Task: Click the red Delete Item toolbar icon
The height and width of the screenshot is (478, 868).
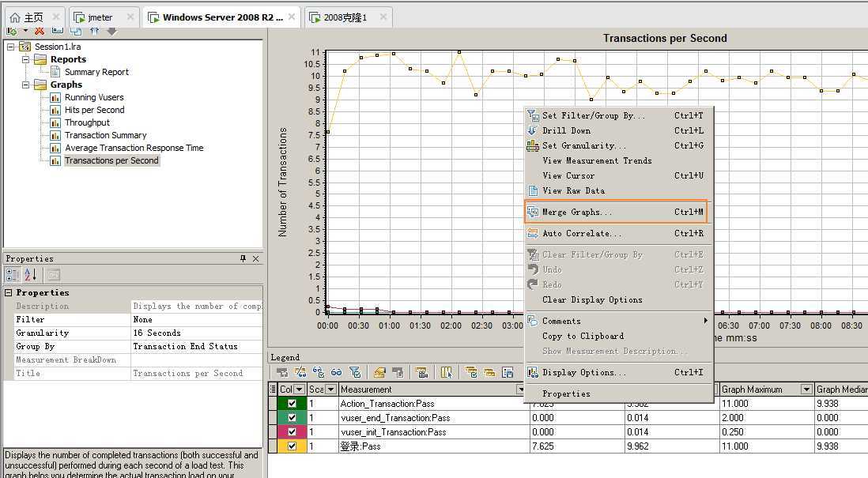Action: click(40, 31)
